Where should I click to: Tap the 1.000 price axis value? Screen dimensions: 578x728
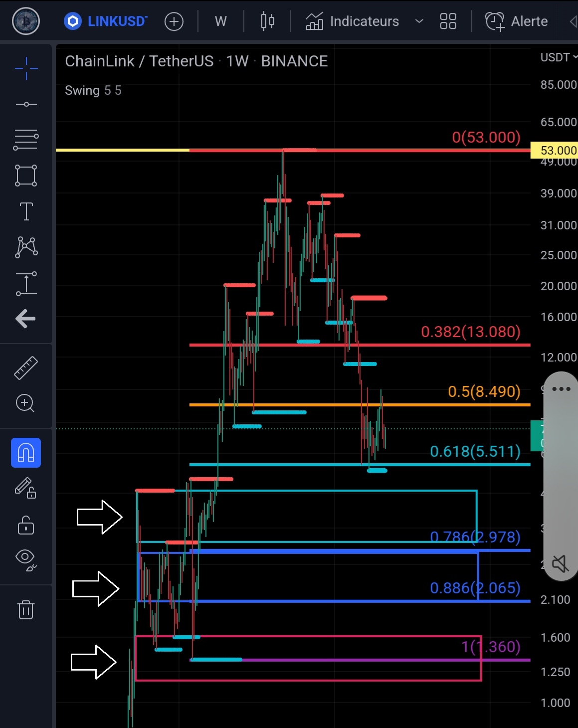click(x=556, y=703)
